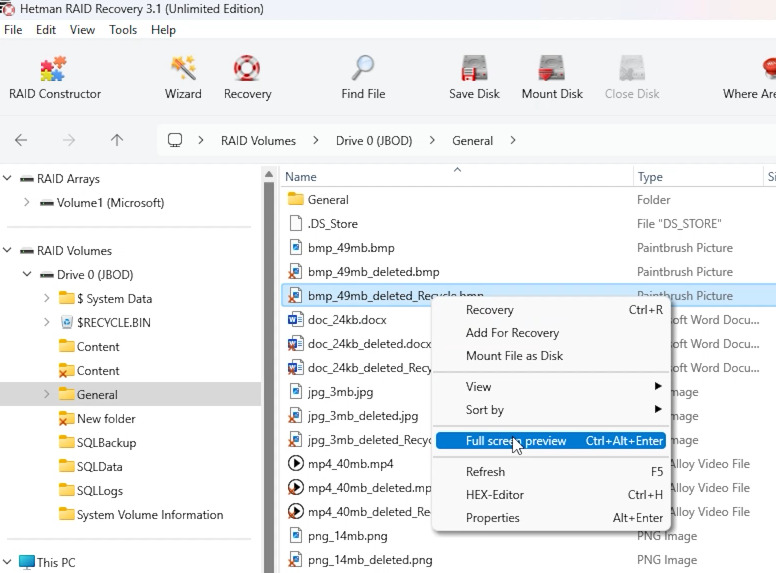Open the View menu in menu bar
776x573 pixels.
click(82, 30)
